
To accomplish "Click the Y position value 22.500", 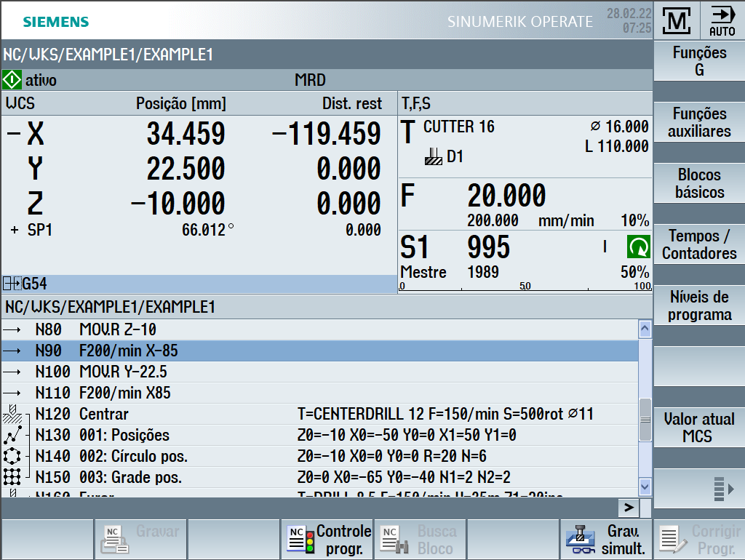I will pos(186,168).
